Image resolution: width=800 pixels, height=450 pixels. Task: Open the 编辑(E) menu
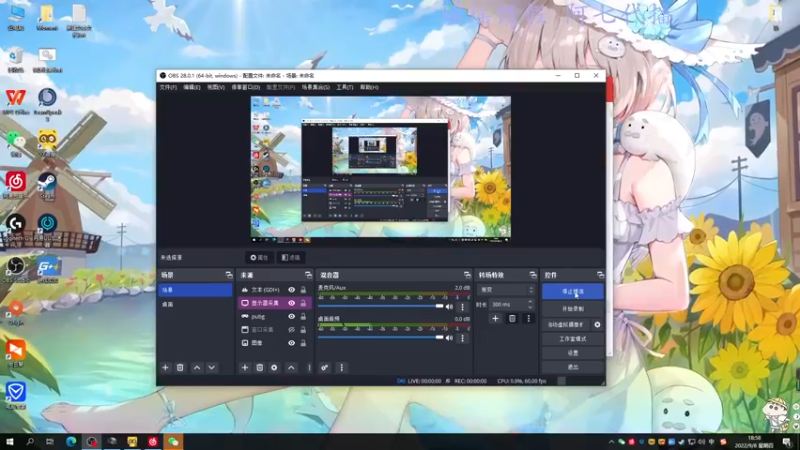coord(192,87)
